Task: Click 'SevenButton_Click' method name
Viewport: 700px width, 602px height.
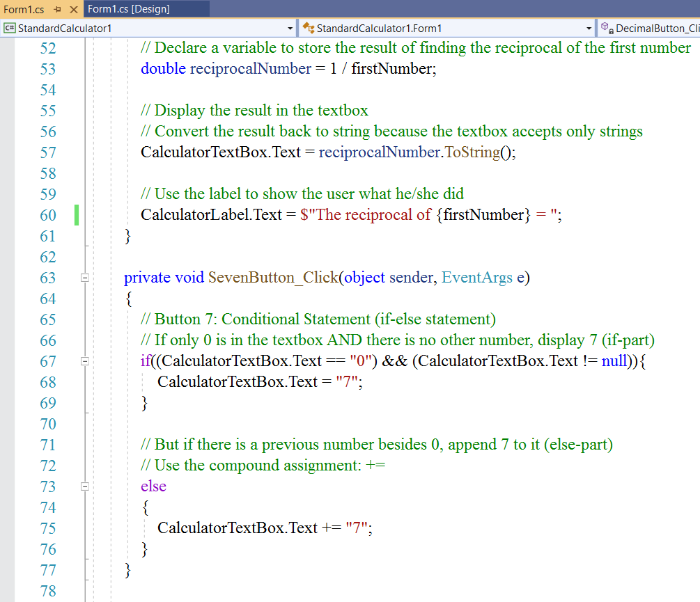Action: 273,278
